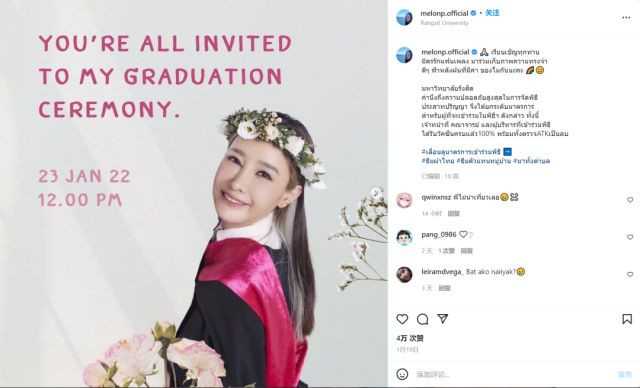
Task: Open pang_0986 avatar picture
Action: [404, 237]
